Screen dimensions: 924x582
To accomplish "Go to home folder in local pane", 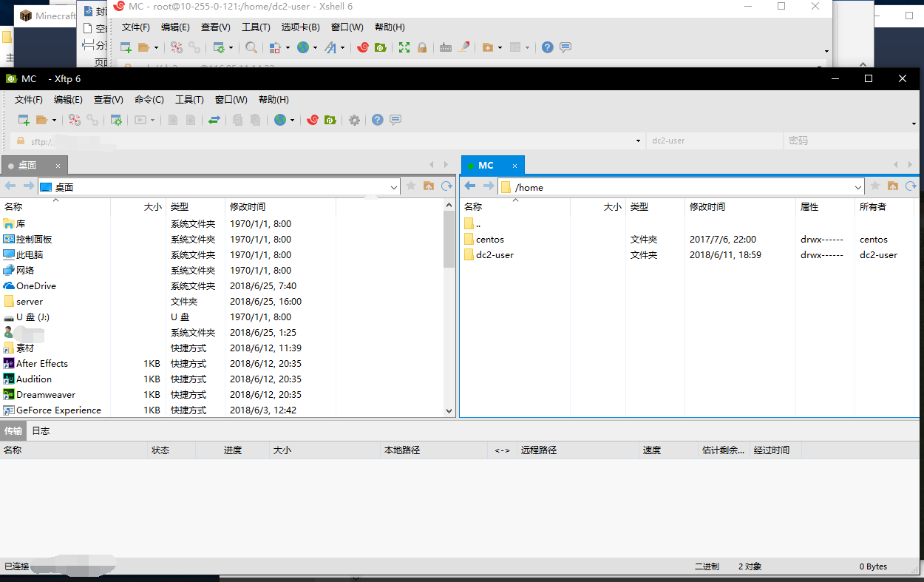I will pyautogui.click(x=429, y=186).
